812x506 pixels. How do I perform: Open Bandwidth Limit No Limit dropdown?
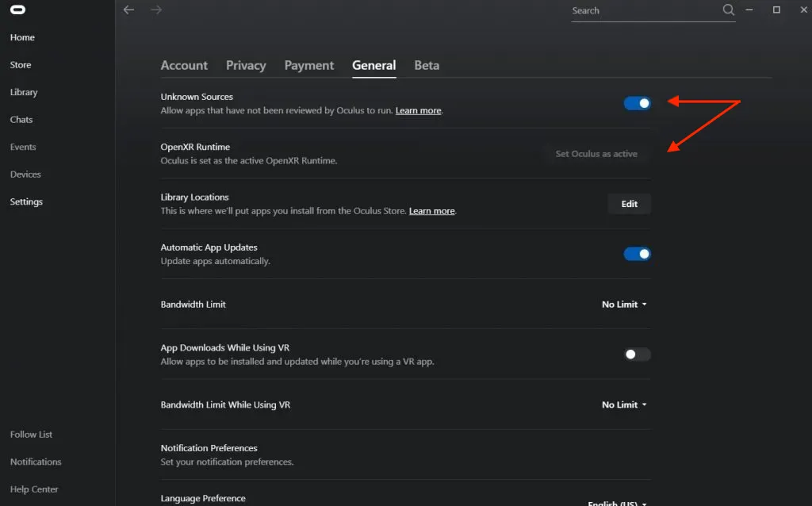tap(624, 305)
